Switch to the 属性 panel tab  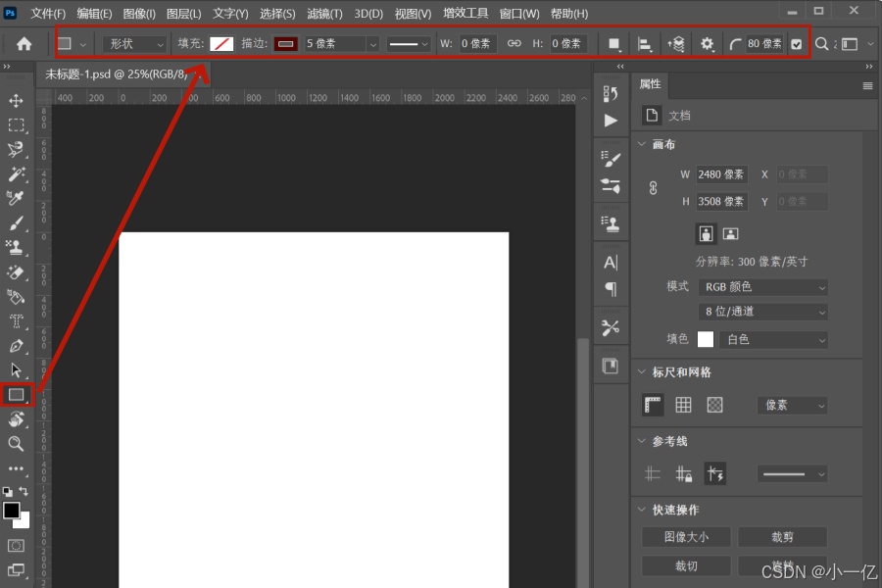651,84
